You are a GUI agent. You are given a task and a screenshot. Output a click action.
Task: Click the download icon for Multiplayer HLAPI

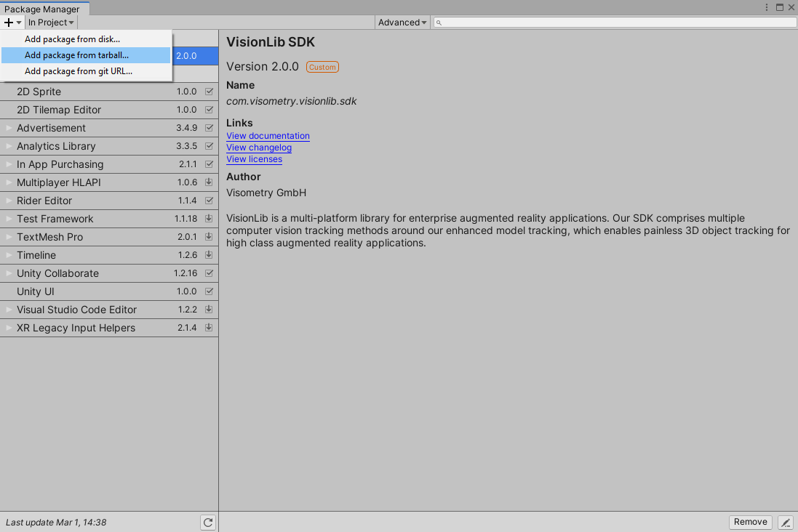click(209, 182)
